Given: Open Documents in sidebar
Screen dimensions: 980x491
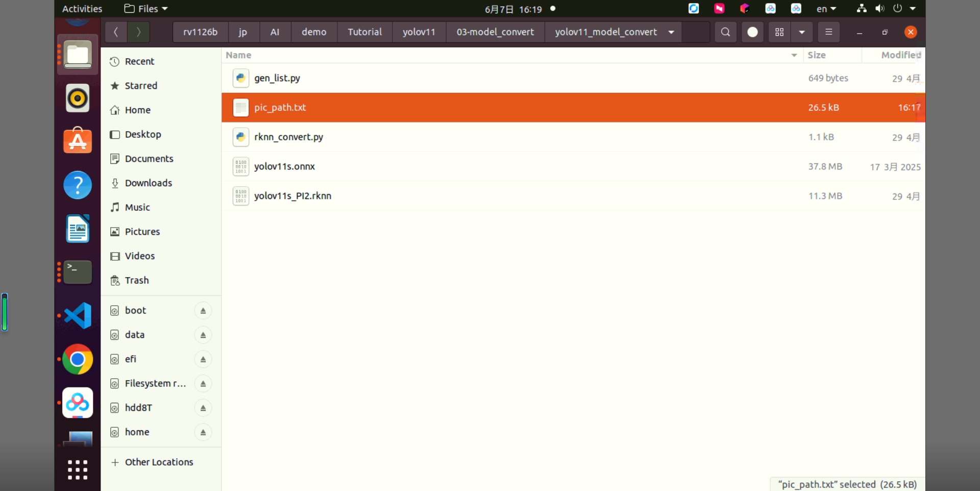Looking at the screenshot, I should point(161,159).
